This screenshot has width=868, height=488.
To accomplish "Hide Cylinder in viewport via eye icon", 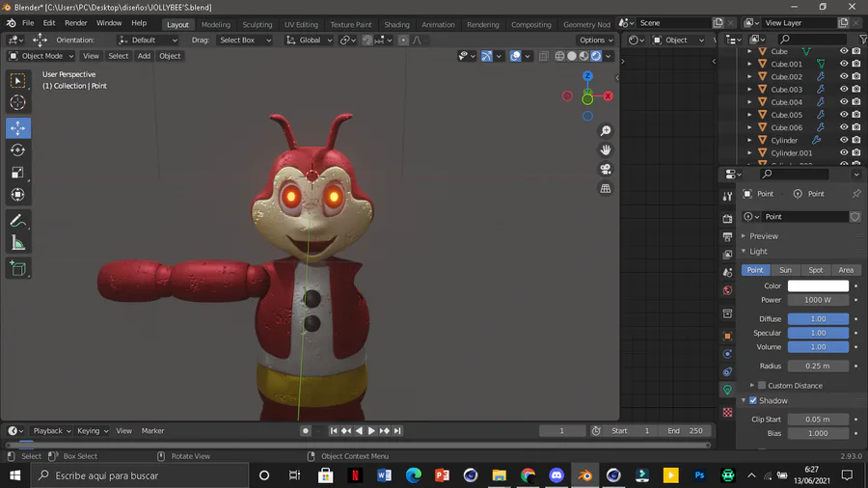I will tap(844, 140).
